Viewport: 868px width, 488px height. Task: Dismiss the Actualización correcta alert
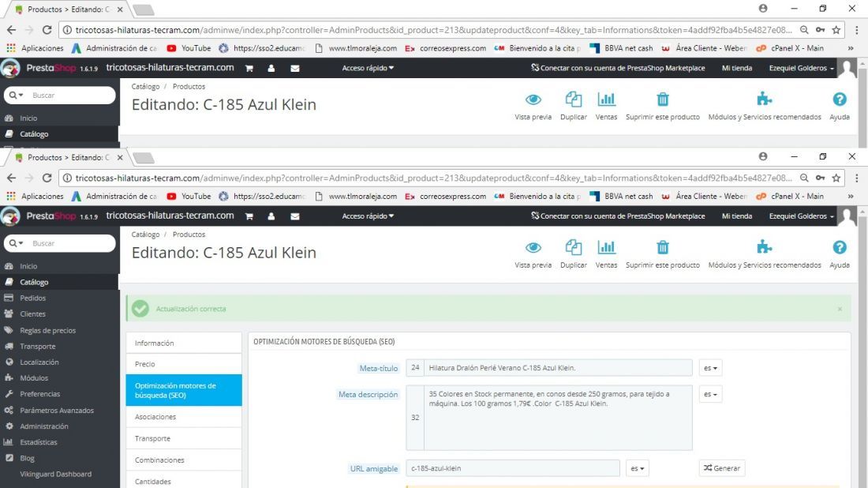(x=840, y=309)
